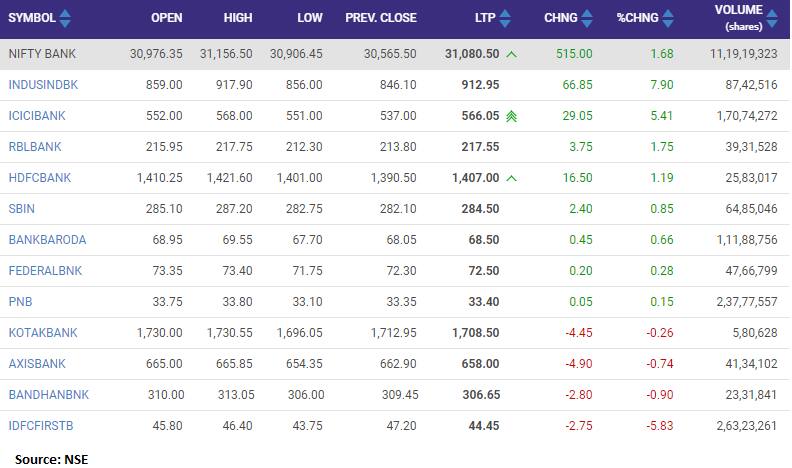Click RBLBANK percent change 1.75
The image size is (792, 468).
[662, 147]
